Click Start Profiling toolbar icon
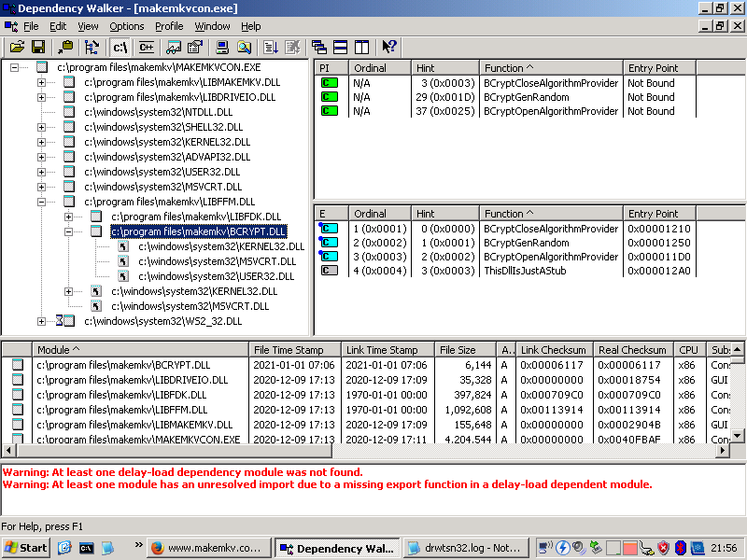The image size is (747, 560). pos(271,48)
